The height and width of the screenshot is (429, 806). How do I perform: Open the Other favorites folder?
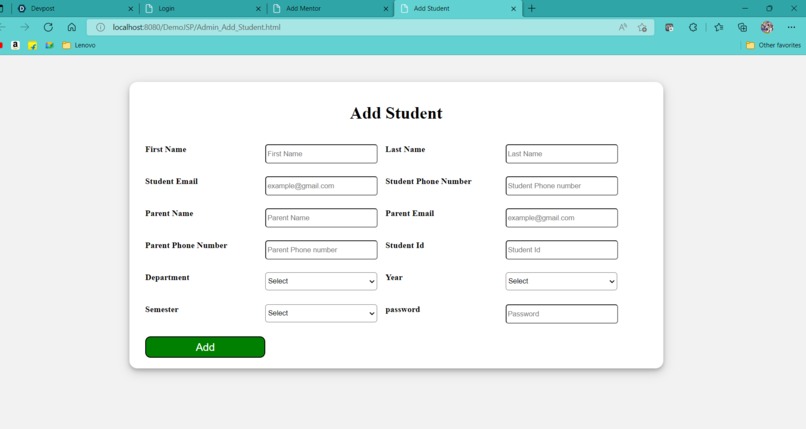pyautogui.click(x=773, y=45)
